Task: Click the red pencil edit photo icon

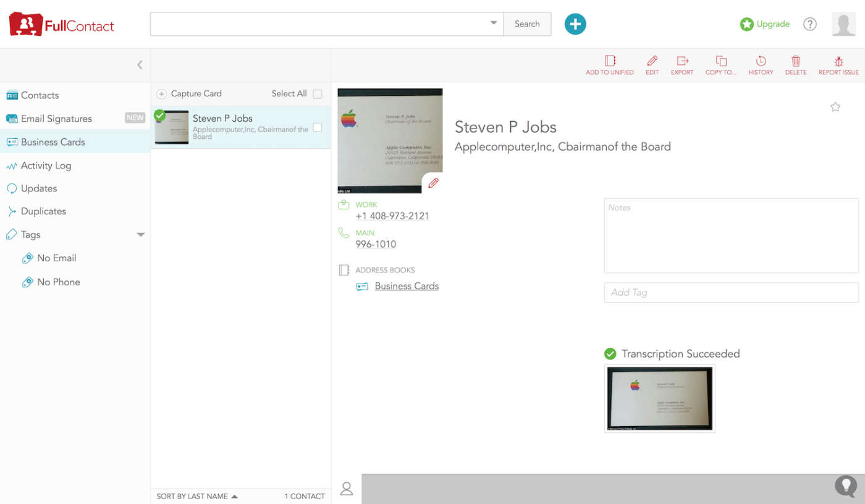Action: 433,183
